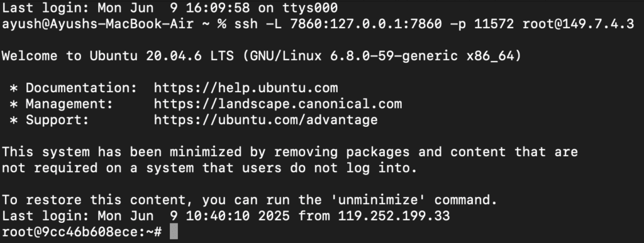Click the help.ubuntu.com documentation URL
Screen dimensions: 644x243
pos(246,88)
